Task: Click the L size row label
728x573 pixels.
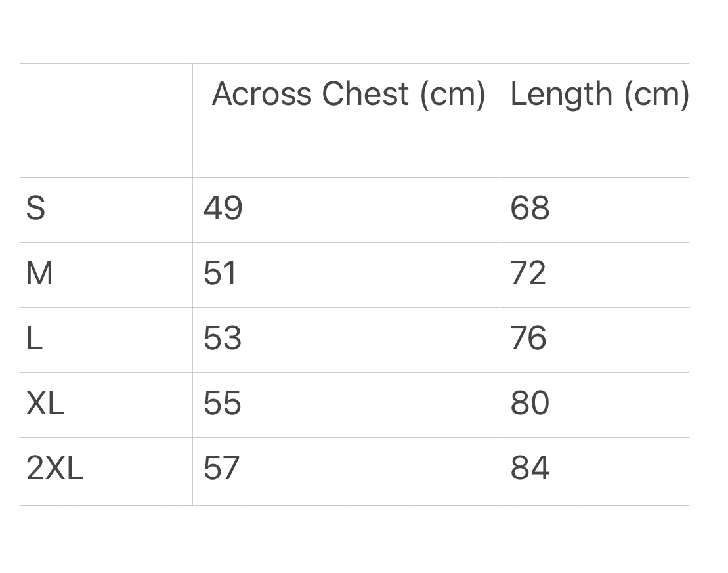Action: click(x=34, y=339)
